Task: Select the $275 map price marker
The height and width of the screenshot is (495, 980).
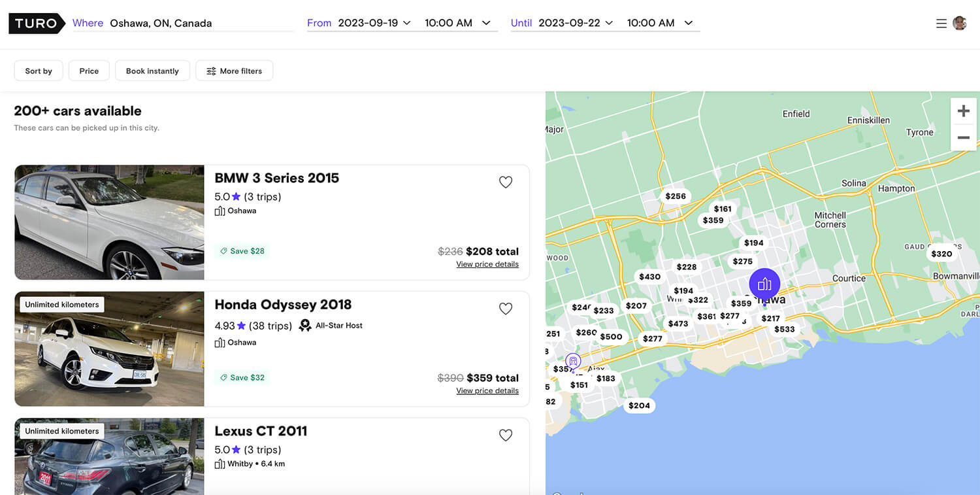Action: (x=742, y=262)
